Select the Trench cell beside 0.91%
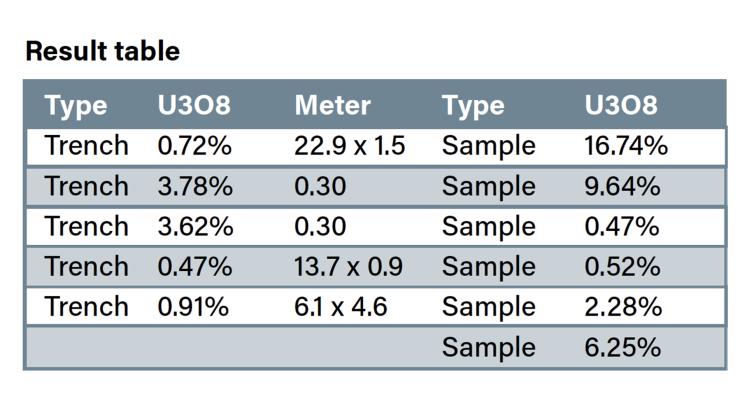Viewport: 747px width, 420px height. click(86, 307)
